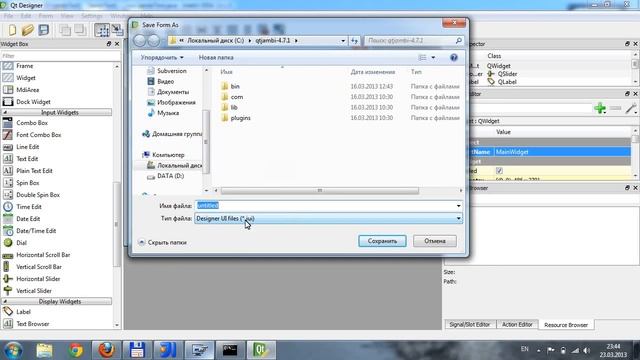Select Text Browser widget
Screen dimensions: 640x360
coord(33,324)
